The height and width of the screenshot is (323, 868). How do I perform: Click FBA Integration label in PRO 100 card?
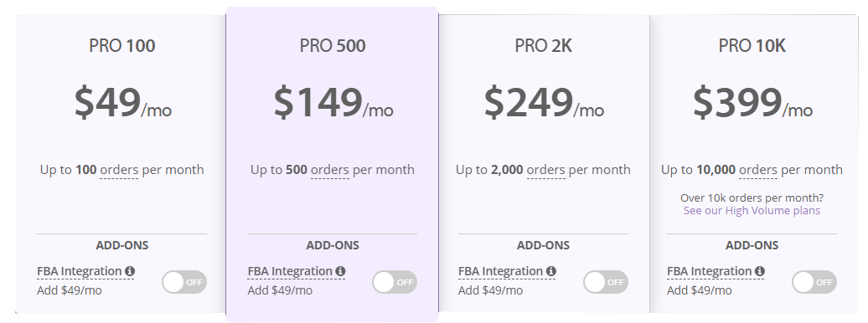[x=79, y=271]
